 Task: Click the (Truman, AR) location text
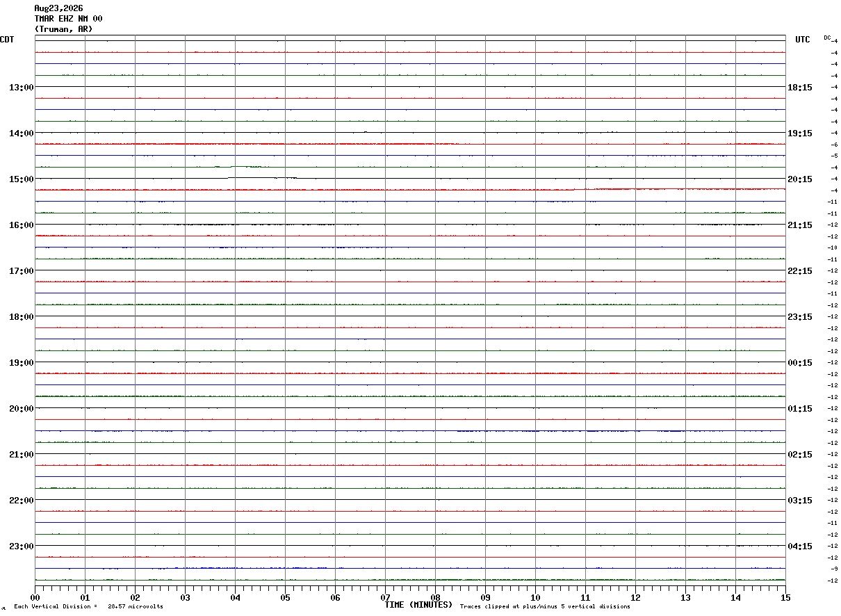point(63,29)
